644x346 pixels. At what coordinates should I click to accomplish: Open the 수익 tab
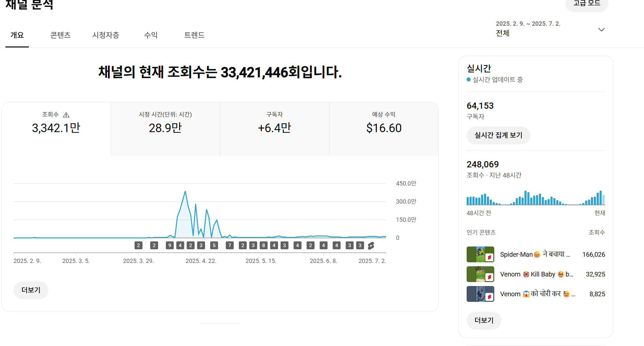[x=151, y=35]
